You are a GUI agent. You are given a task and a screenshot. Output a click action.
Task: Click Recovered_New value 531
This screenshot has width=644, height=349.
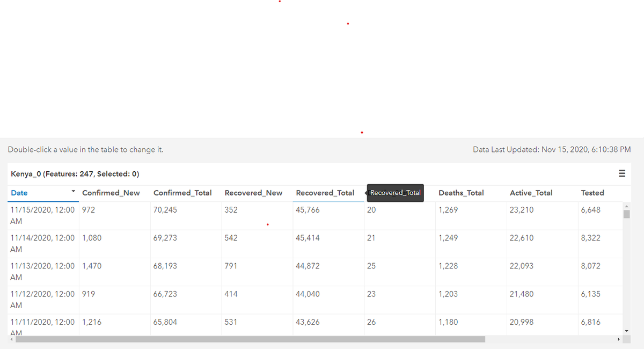(x=231, y=322)
